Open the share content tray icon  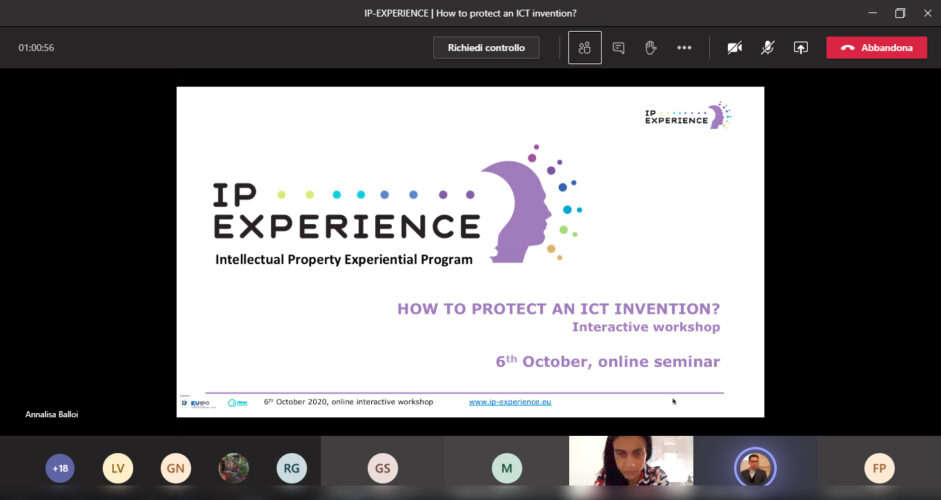(801, 47)
